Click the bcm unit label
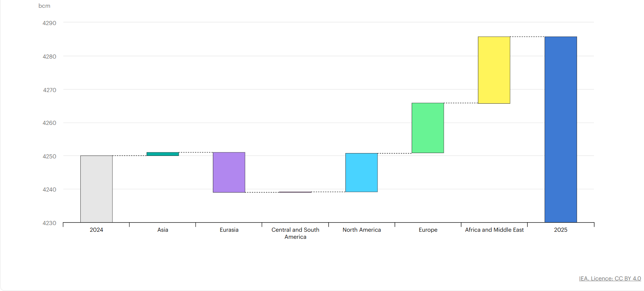Image resolution: width=644 pixels, height=291 pixels. (44, 6)
